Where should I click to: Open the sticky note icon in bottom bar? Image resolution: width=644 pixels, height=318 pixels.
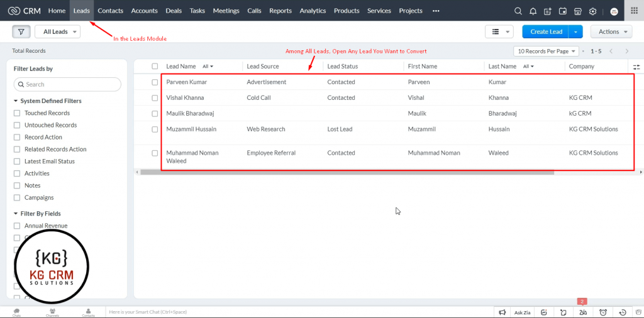click(x=563, y=312)
